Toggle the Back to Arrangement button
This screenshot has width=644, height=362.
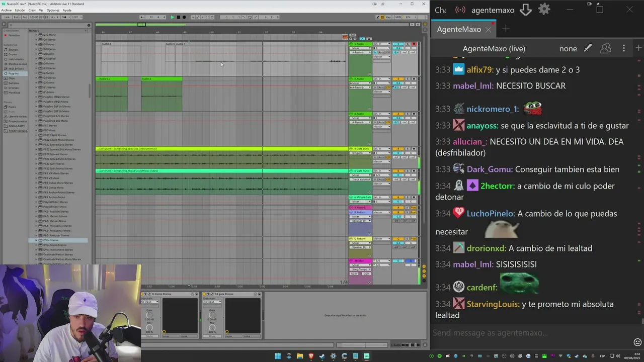(345, 37)
